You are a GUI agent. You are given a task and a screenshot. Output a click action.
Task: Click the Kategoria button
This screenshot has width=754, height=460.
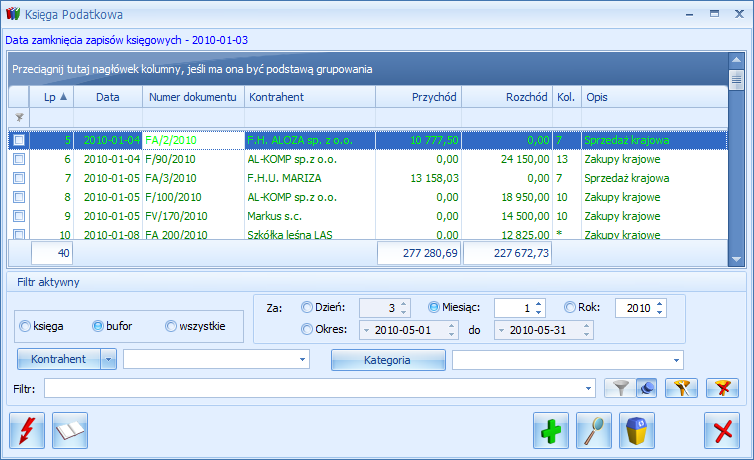[x=388, y=360]
